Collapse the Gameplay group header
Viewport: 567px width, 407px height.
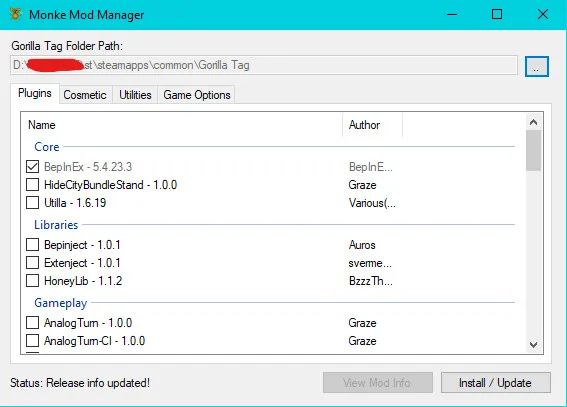(x=61, y=303)
